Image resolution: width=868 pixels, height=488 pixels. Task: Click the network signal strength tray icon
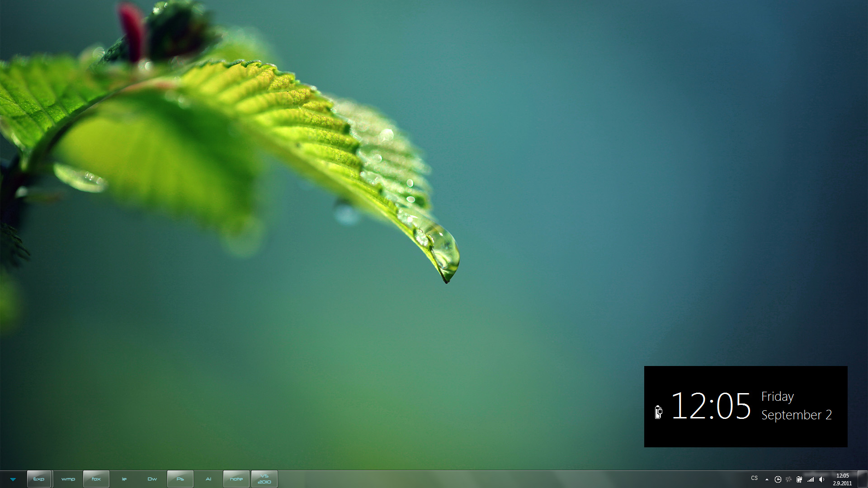tap(811, 479)
